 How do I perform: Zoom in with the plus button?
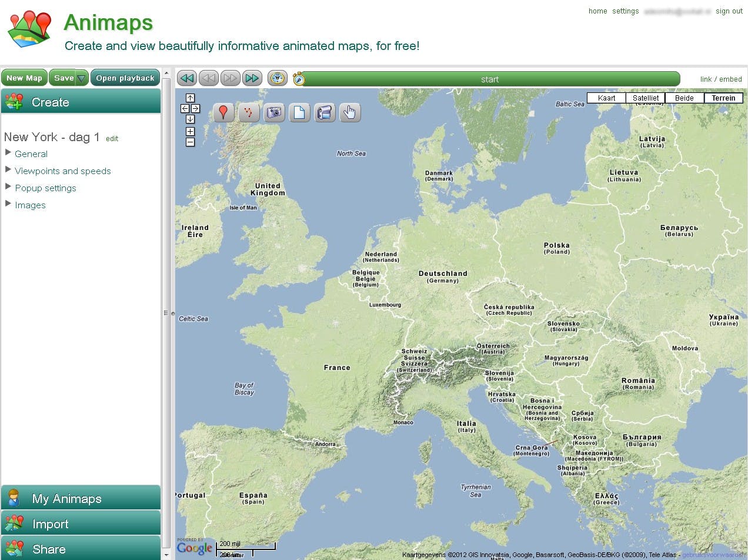[x=190, y=131]
